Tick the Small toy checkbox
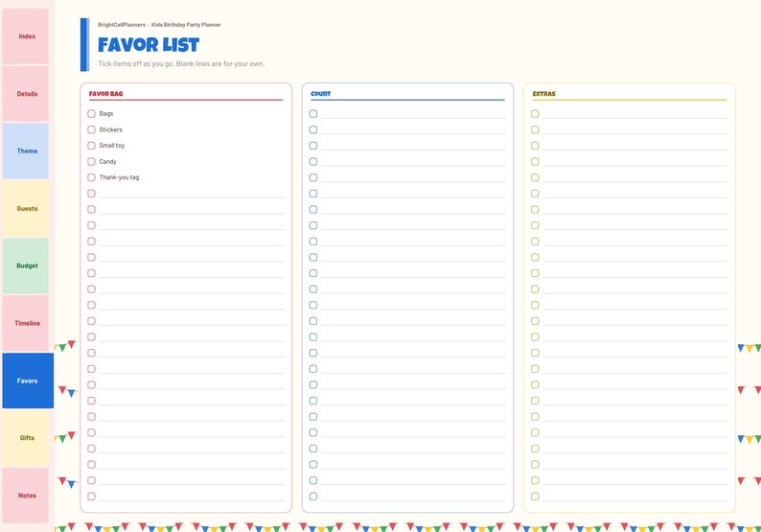The height and width of the screenshot is (532, 761). coord(91,146)
